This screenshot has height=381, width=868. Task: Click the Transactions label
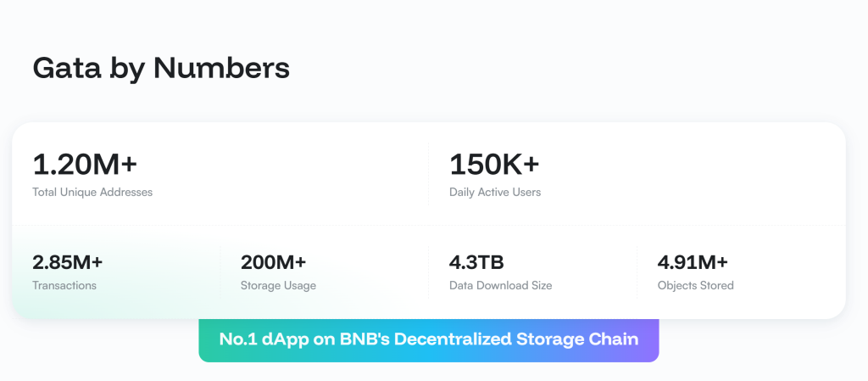coord(64,285)
